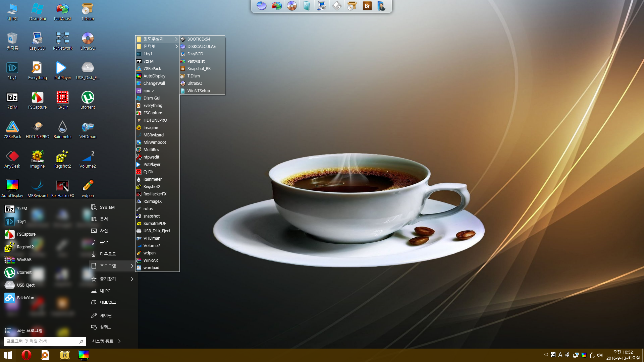
Task: Click the volume icon in system tray
Action: tap(600, 355)
